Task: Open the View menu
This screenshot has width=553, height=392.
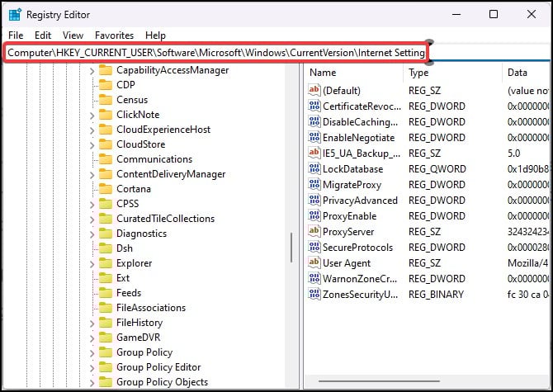Action: [73, 35]
